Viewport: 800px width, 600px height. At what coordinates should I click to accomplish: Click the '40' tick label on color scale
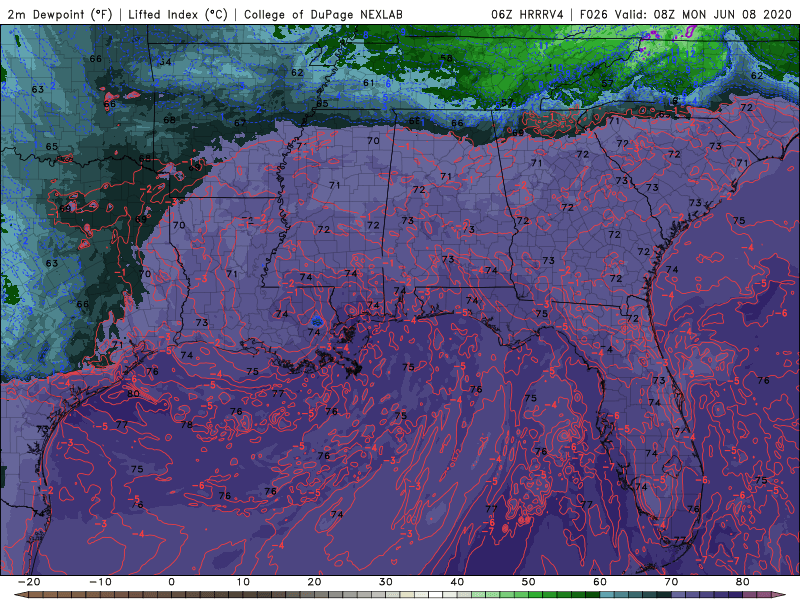click(x=457, y=582)
